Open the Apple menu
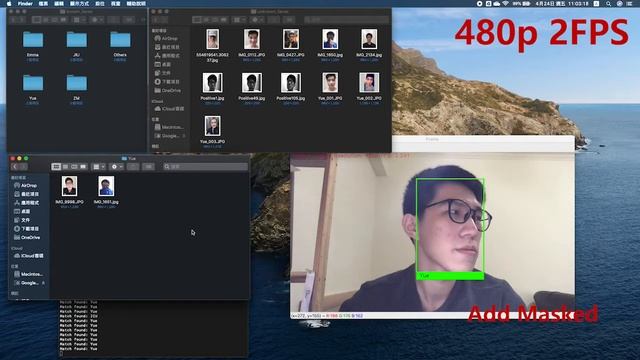640x360 pixels. [x=9, y=4]
